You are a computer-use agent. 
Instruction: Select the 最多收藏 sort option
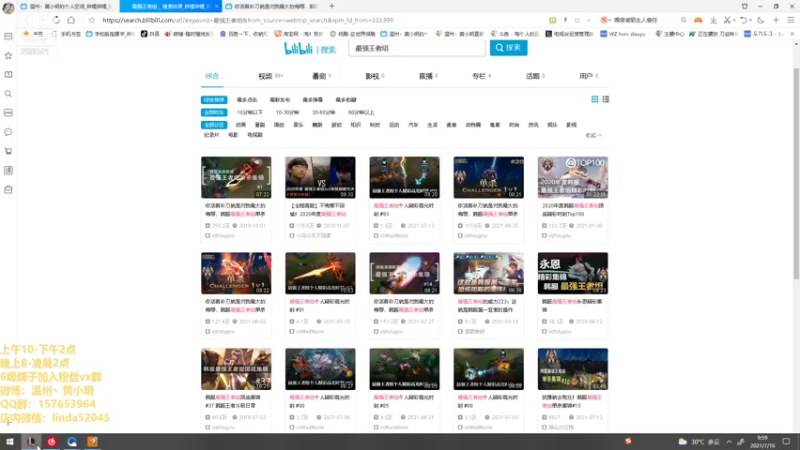[345, 100]
